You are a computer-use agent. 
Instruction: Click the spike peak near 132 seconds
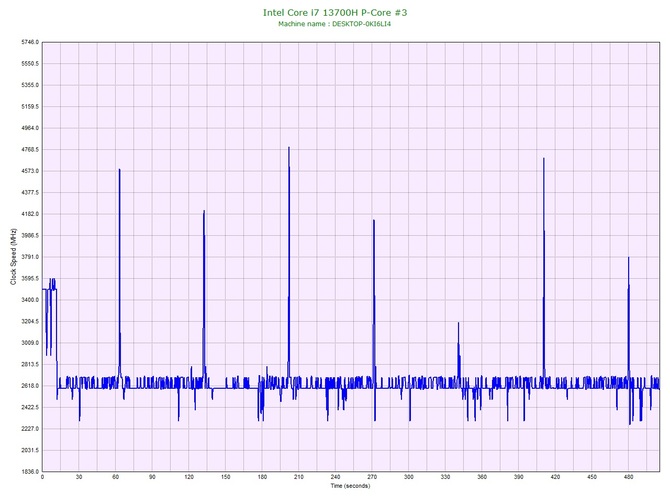(x=204, y=211)
